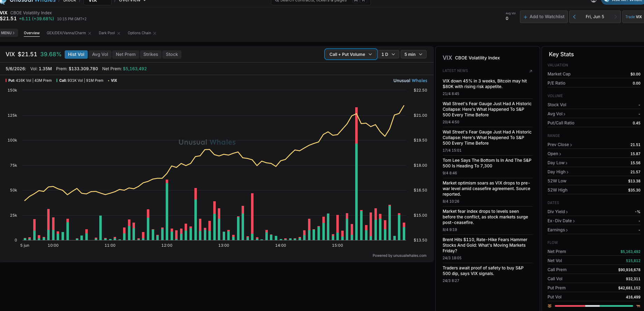The width and height of the screenshot is (644, 311).
Task: Toggle Call series in chart legend
Action: point(80,80)
